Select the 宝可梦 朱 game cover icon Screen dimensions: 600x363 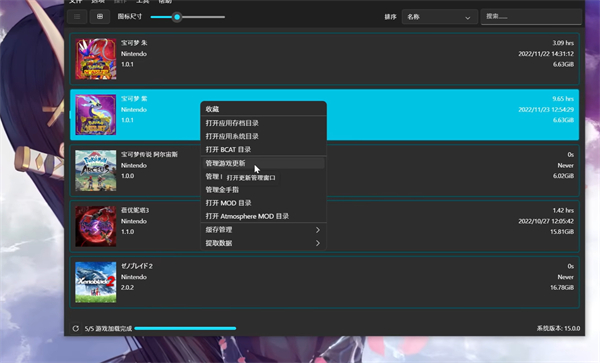[x=96, y=59]
